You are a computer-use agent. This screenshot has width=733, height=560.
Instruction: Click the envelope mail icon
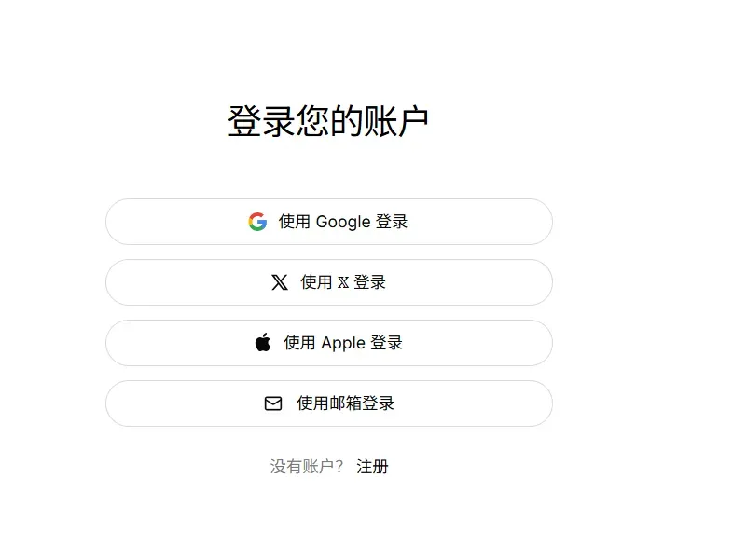273,403
